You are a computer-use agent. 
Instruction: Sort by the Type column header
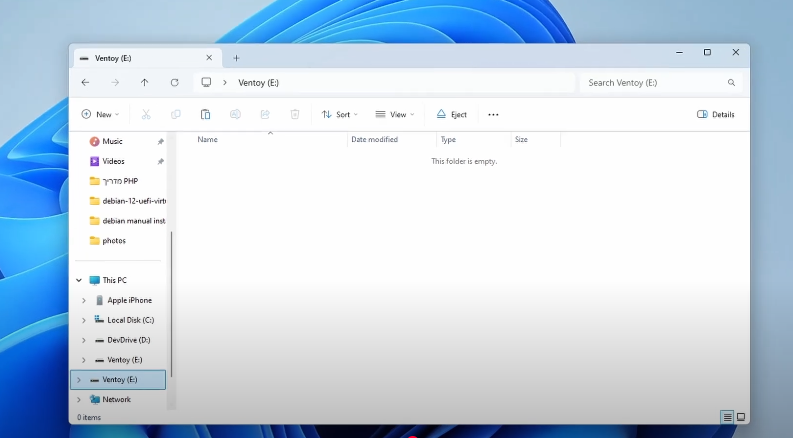(448, 140)
